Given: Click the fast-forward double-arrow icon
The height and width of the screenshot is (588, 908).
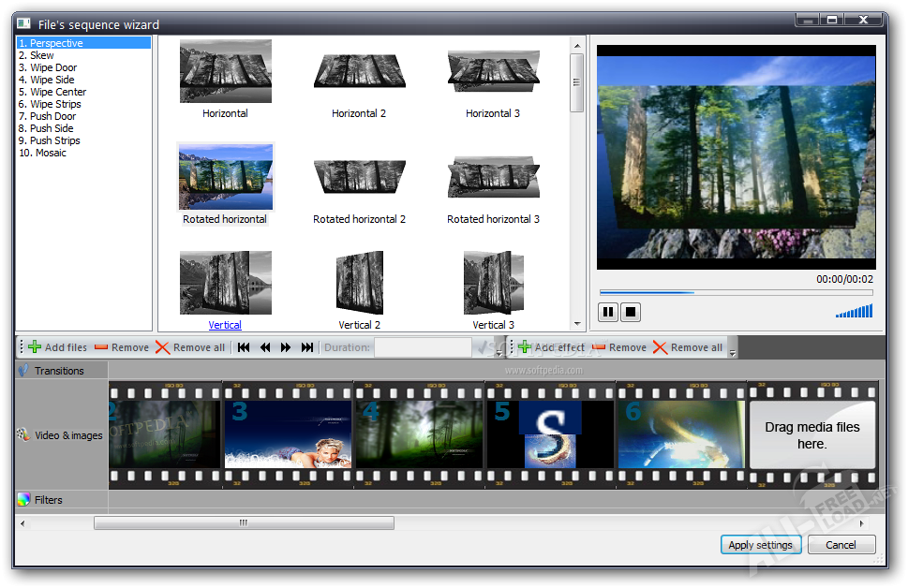Looking at the screenshot, I should click(x=286, y=346).
